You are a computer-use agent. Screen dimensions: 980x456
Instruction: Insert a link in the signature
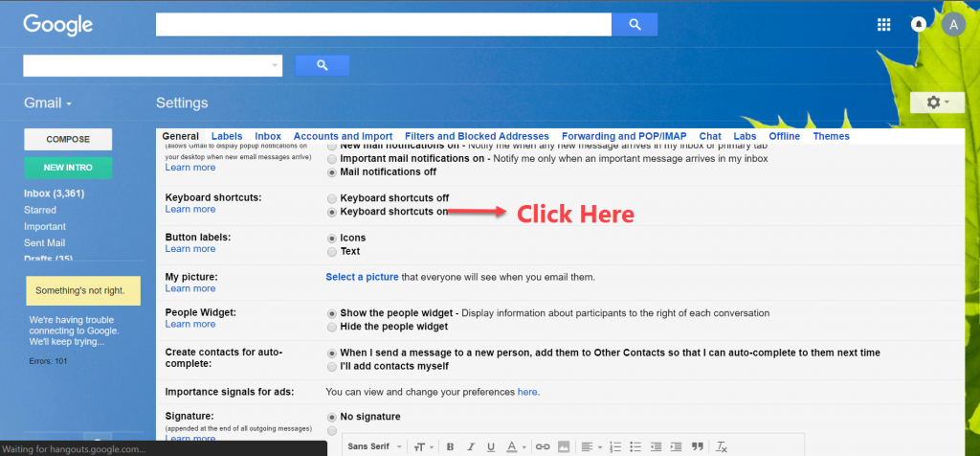click(543, 446)
